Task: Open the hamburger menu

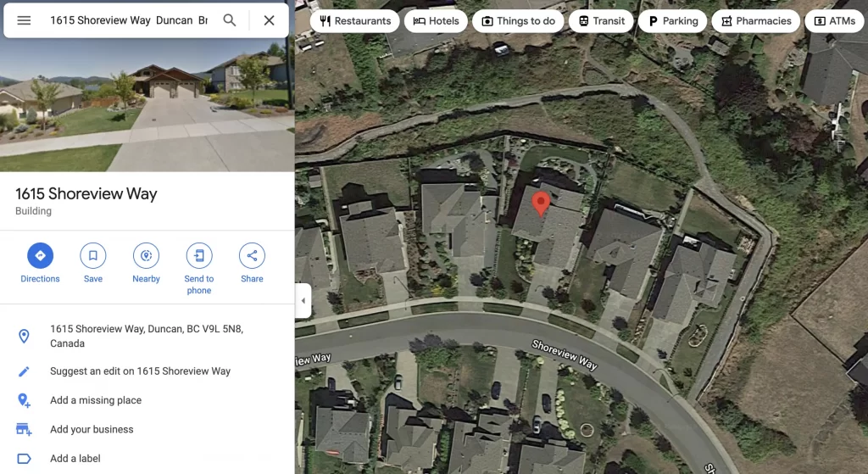Action: 24,20
